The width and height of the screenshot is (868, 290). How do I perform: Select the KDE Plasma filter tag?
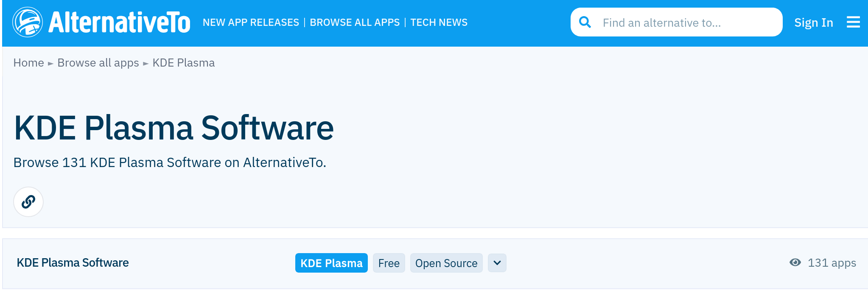coord(331,263)
